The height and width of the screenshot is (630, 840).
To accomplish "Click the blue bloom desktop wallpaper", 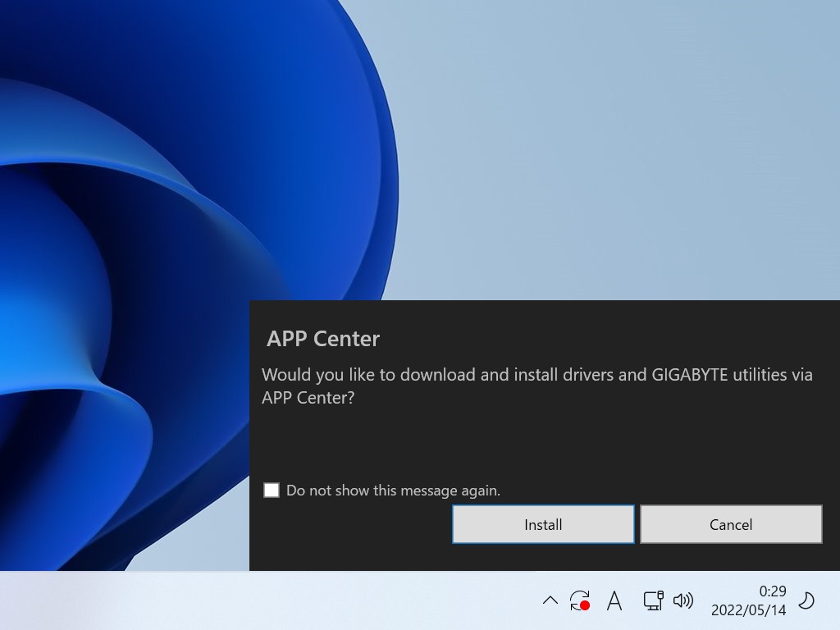I will click(x=164, y=246).
